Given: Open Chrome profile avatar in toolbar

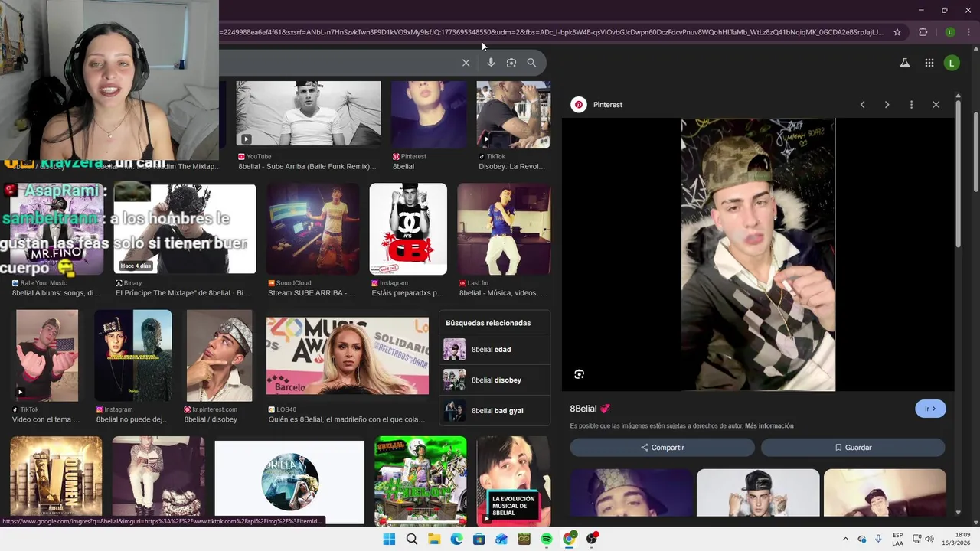Looking at the screenshot, I should pos(950,32).
